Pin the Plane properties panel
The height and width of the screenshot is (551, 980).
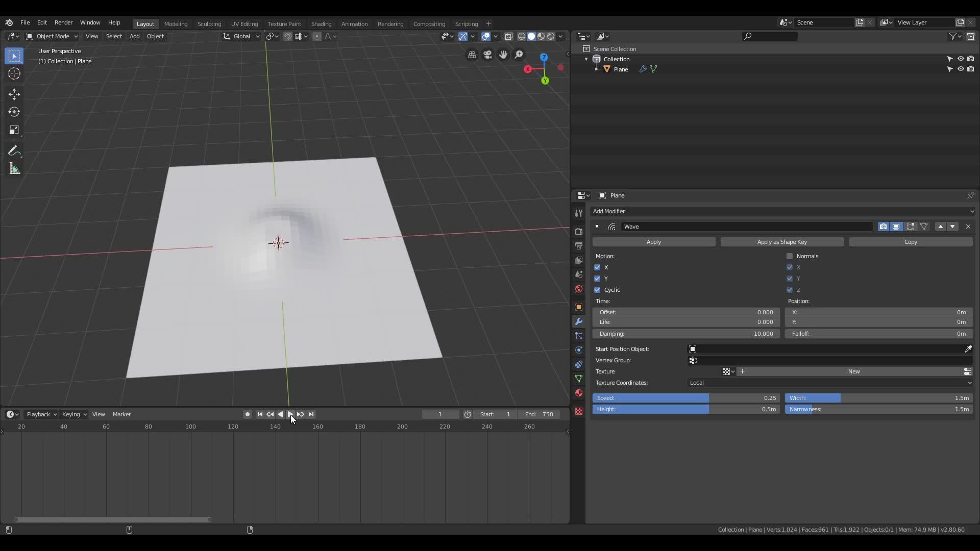(x=970, y=195)
